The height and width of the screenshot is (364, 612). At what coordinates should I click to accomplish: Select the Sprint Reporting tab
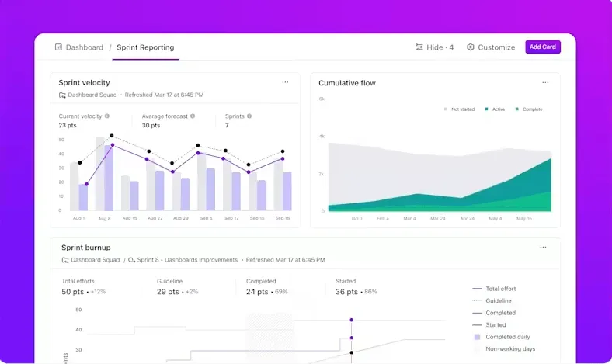pos(145,47)
